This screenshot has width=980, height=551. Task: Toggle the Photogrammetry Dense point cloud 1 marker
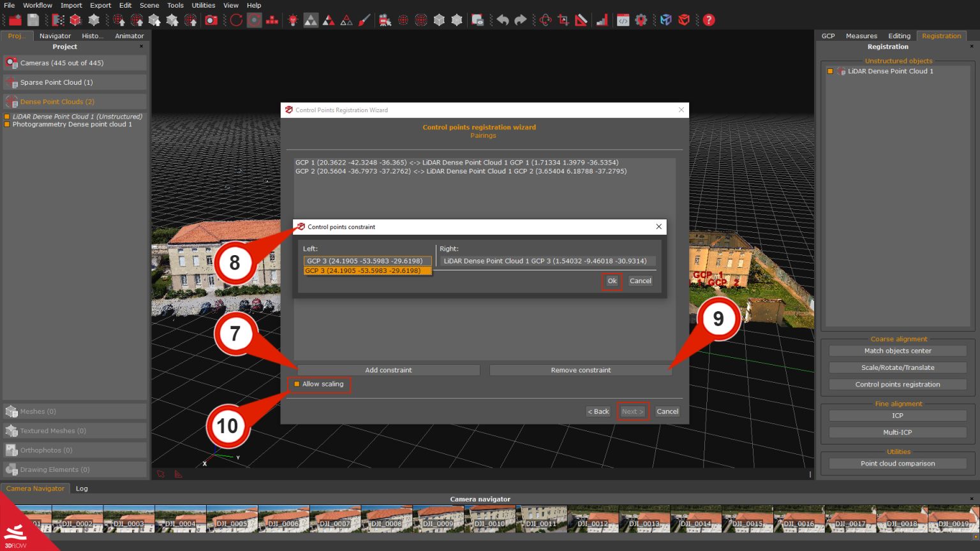point(6,124)
